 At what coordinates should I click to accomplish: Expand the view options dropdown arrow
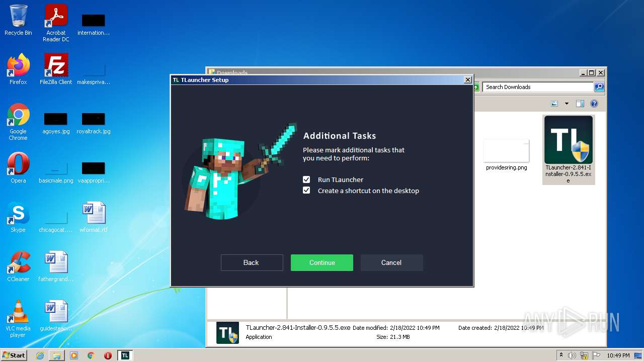567,104
